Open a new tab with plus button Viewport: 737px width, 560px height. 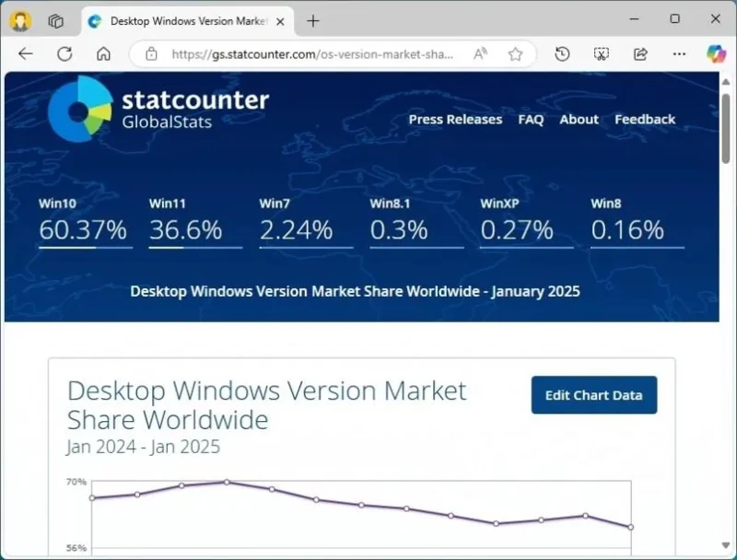pyautogui.click(x=313, y=21)
